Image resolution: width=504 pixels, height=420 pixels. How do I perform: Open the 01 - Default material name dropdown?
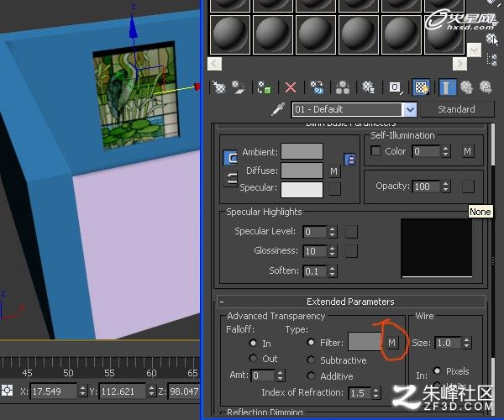[410, 109]
